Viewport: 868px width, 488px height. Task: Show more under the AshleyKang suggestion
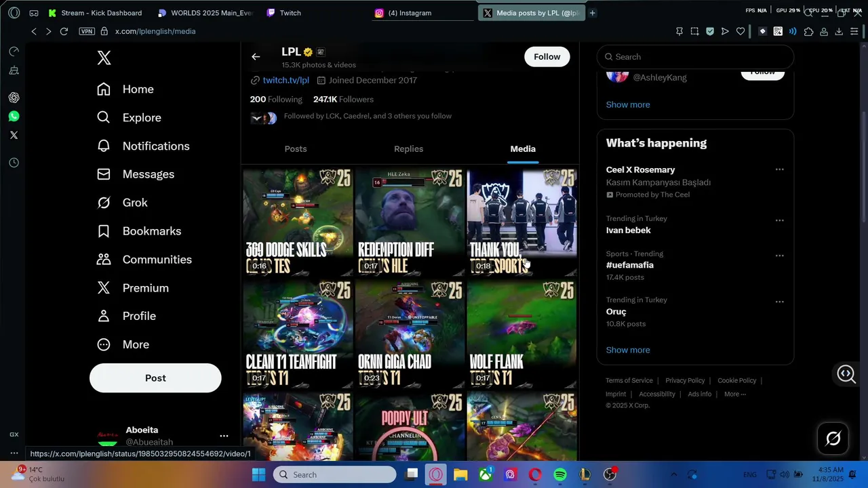628,104
